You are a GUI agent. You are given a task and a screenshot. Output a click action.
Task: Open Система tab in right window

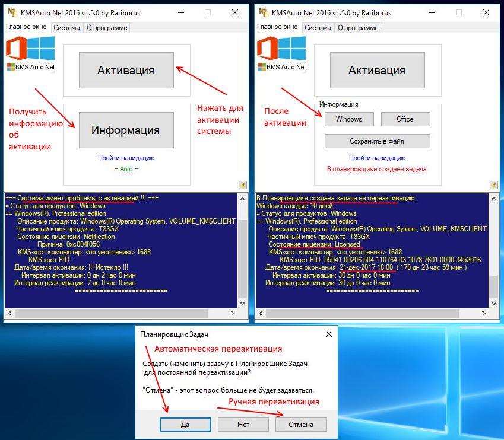click(x=318, y=28)
